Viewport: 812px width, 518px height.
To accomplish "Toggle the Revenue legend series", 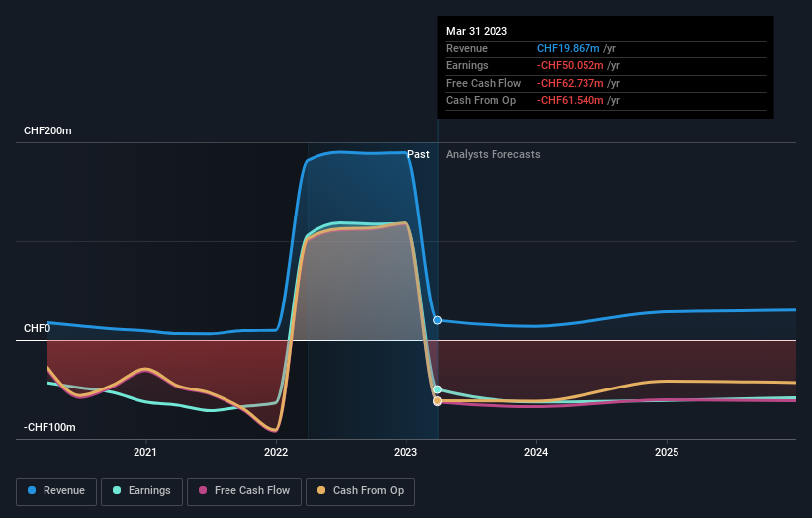I will point(56,491).
